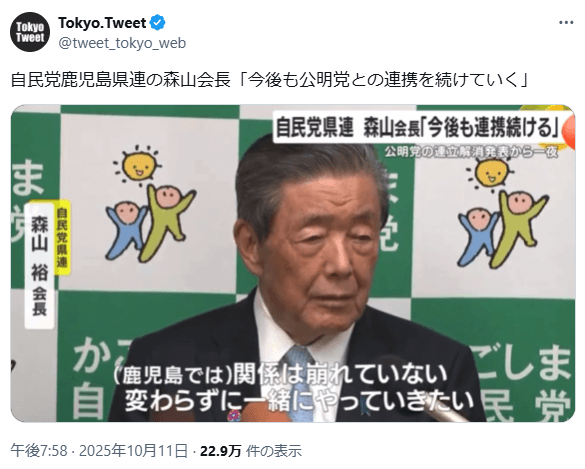Click the right blue and green figures logo
585x469 pixels.
pos(503,230)
